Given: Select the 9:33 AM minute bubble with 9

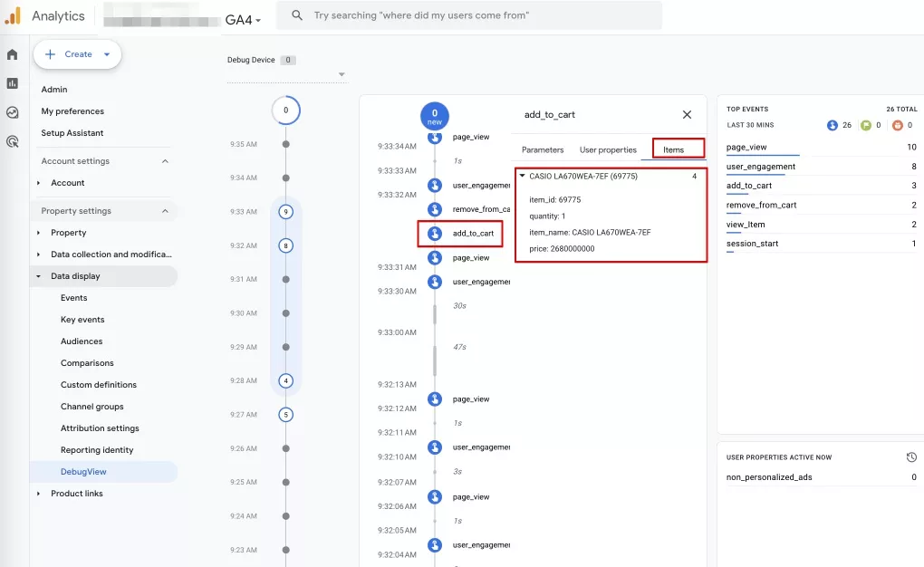Looking at the screenshot, I should click(x=285, y=212).
